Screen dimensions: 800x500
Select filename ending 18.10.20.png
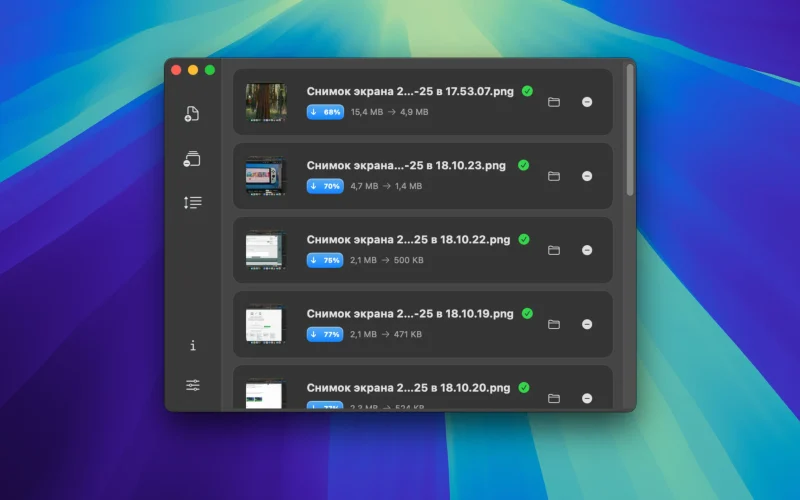click(408, 388)
